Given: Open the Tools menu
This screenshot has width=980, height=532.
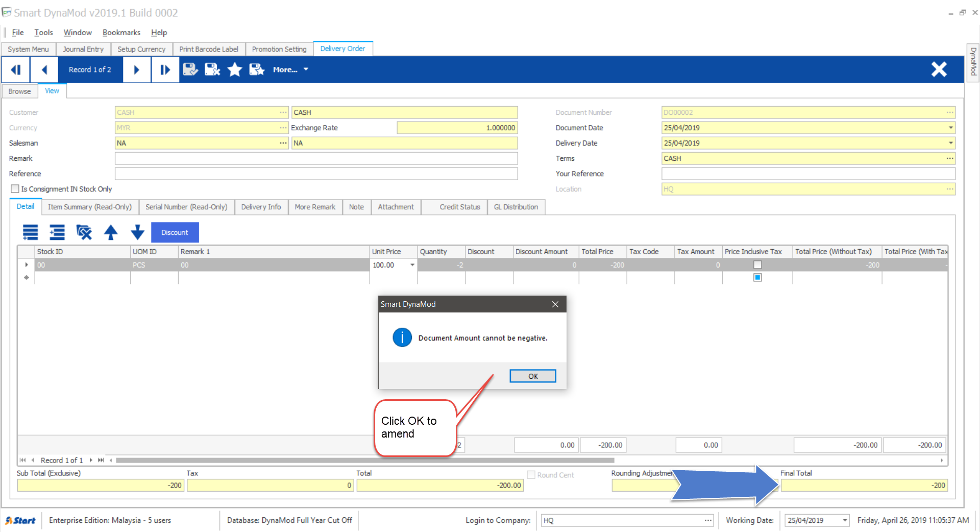Looking at the screenshot, I should pyautogui.click(x=43, y=32).
